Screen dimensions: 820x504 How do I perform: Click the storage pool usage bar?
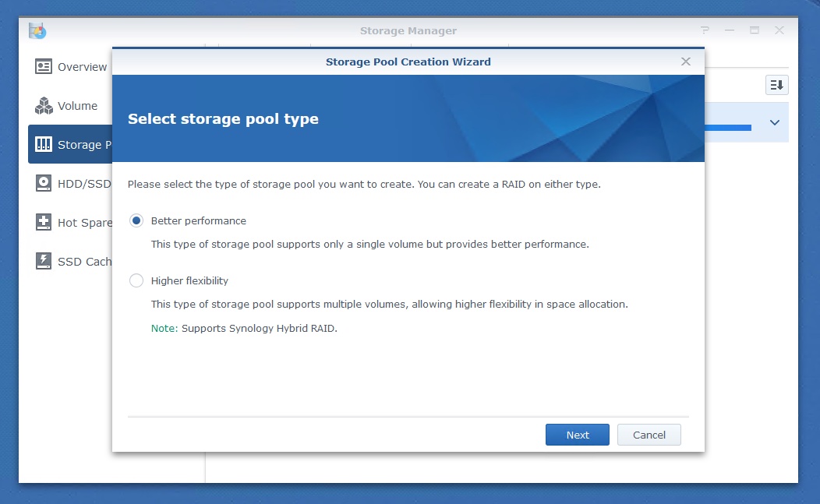tap(728, 127)
